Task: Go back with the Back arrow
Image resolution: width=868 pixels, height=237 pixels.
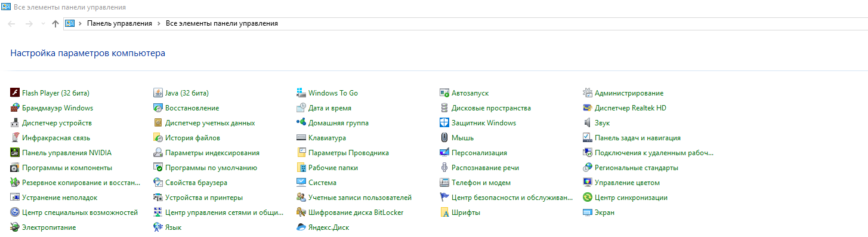Action: [12, 24]
